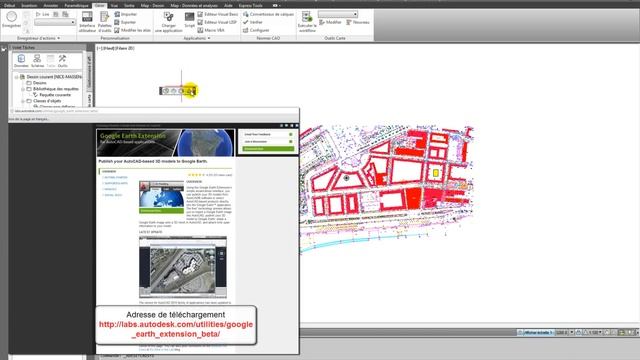This screenshot has height=360, width=640.
Task: Expand Classes d'objets tree node
Action: [23, 101]
